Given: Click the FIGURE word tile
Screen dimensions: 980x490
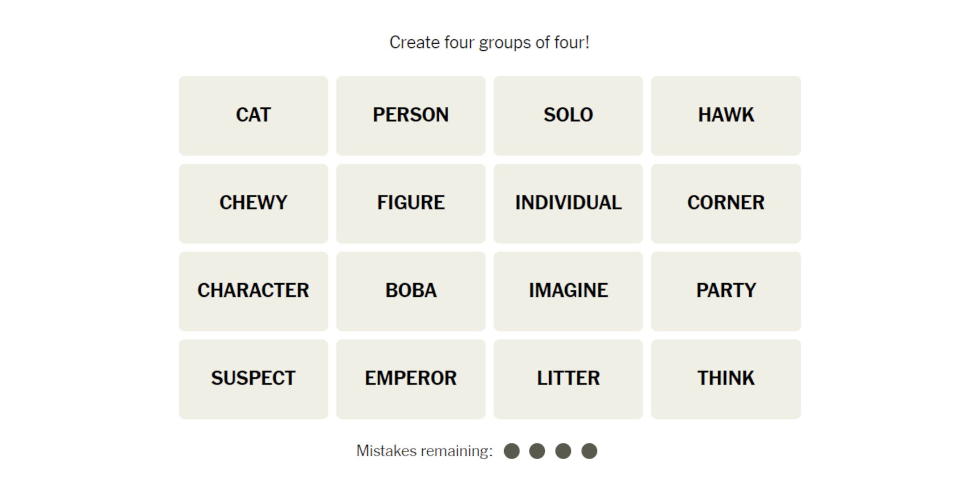Looking at the screenshot, I should coord(411,203).
